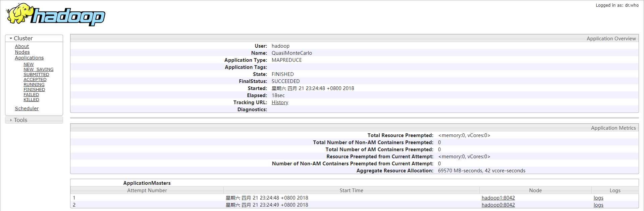Open the Scheduler page
The height and width of the screenshot is (211, 644).
(27, 109)
